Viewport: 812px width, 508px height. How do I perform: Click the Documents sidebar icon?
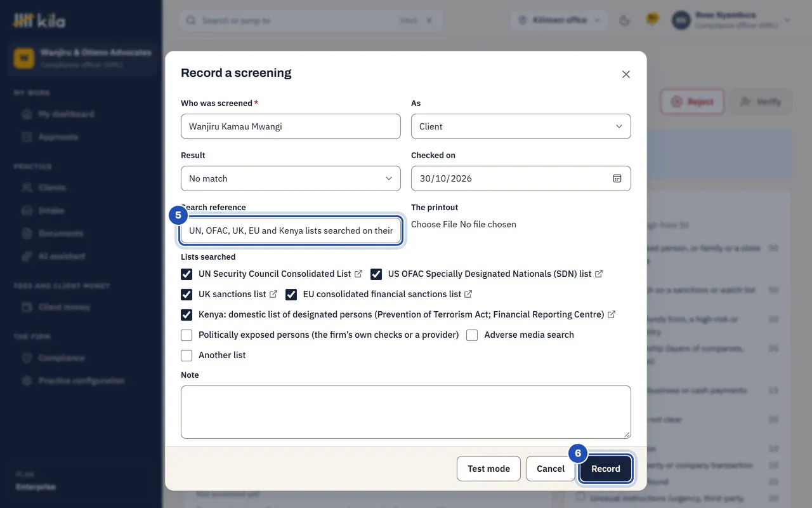27,234
